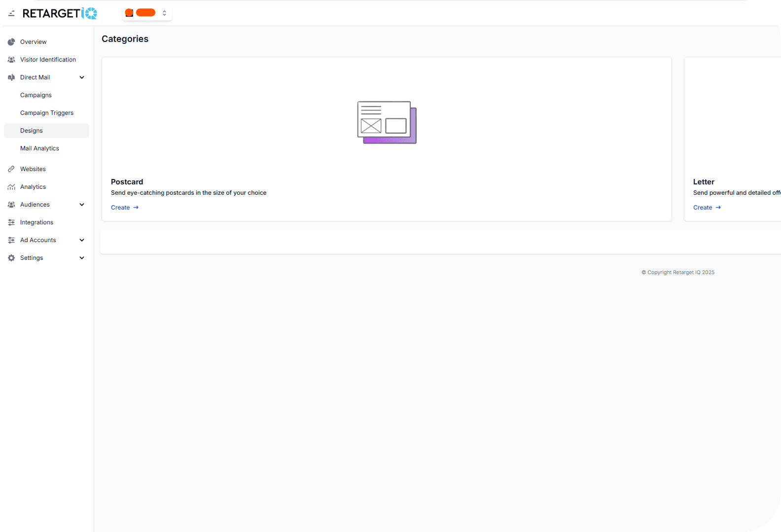Click the Integrations sliders icon

(11, 222)
